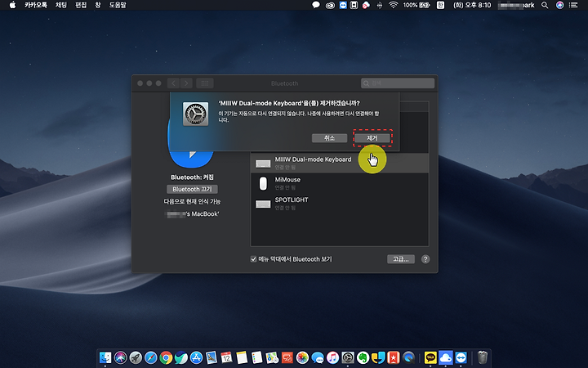Confirm removal with the 제거 button
588x368 pixels.
point(372,138)
